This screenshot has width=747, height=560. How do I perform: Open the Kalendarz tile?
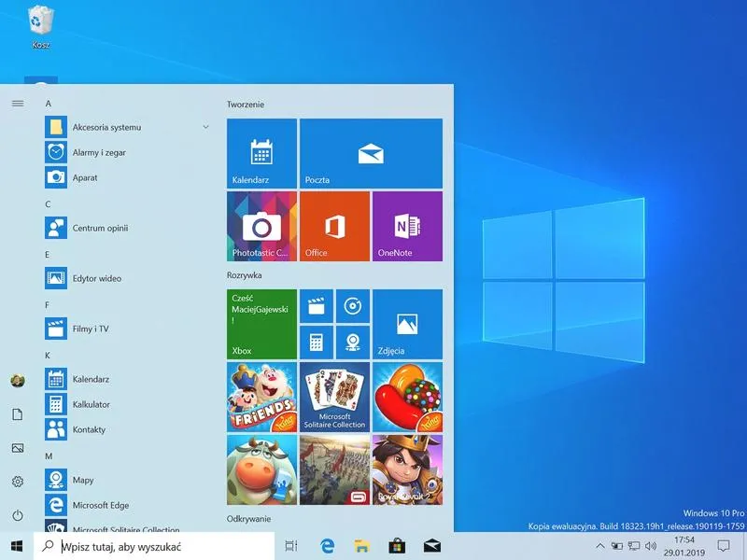(x=261, y=153)
